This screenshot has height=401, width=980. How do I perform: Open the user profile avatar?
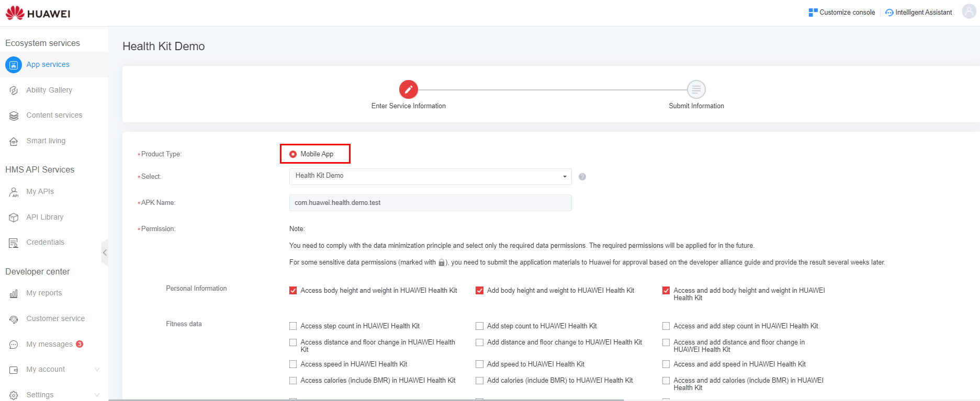969,12
